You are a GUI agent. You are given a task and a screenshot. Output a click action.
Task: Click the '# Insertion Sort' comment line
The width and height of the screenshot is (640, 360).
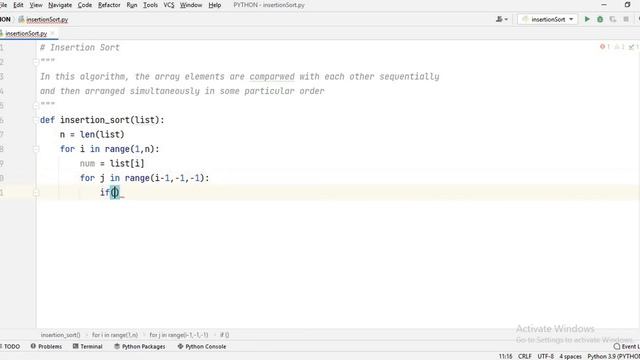[x=80, y=47]
